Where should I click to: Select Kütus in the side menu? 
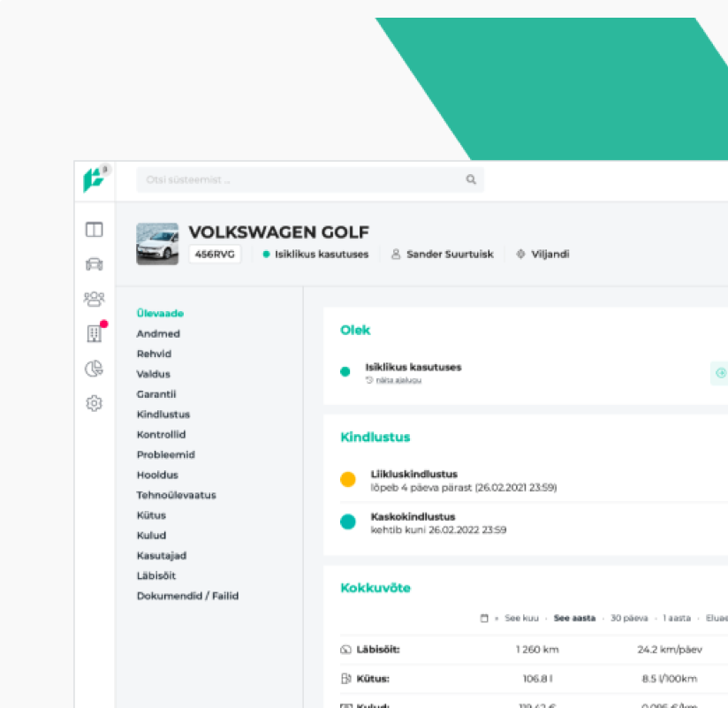pyautogui.click(x=151, y=515)
